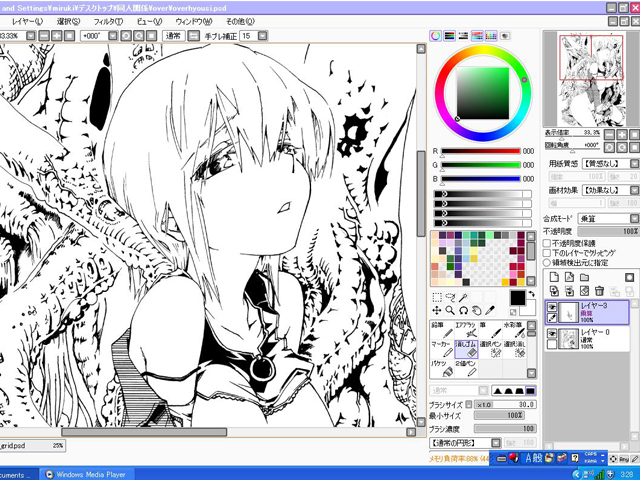Select the hand pan tool

click(477, 311)
